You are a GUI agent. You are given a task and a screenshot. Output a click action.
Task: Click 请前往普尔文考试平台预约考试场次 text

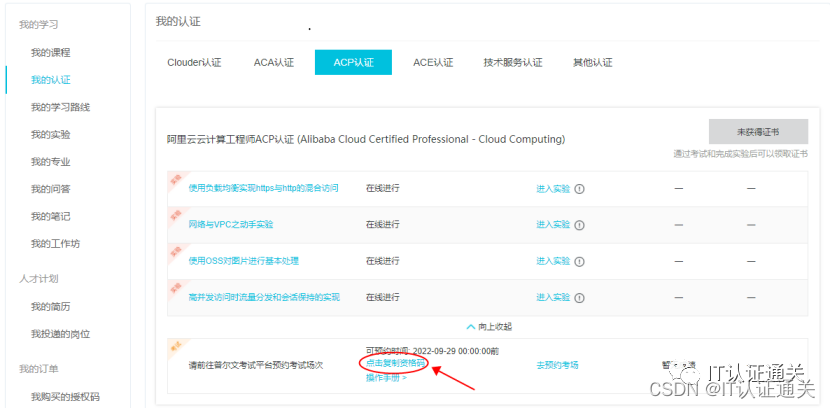[256, 365]
